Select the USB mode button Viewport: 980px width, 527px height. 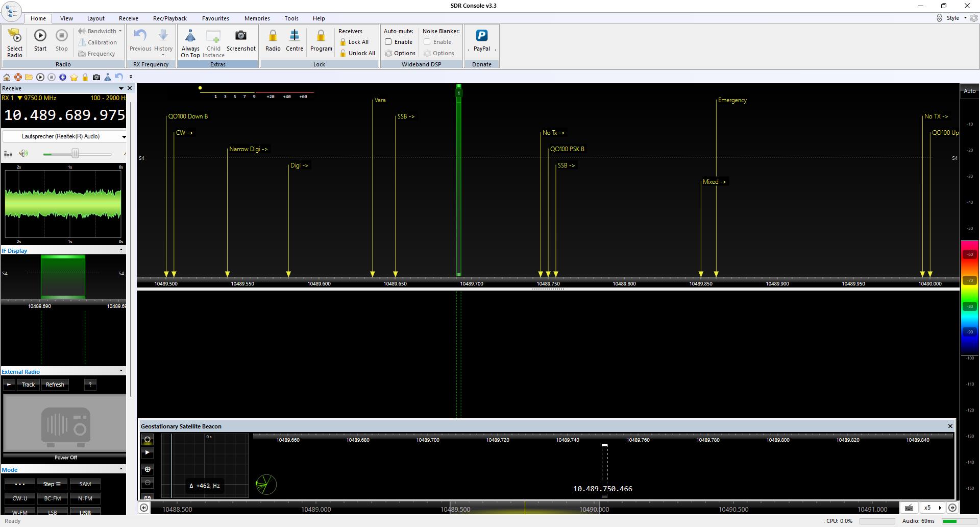point(85,512)
